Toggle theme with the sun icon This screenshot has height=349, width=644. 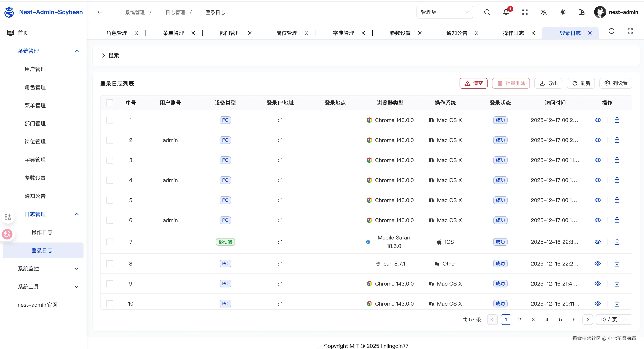pos(563,12)
